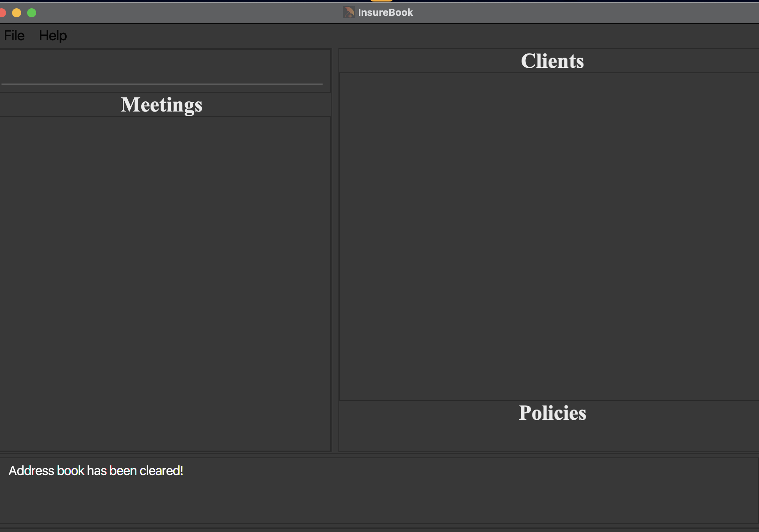
Task: Click the green maximize window button
Action: coord(32,13)
